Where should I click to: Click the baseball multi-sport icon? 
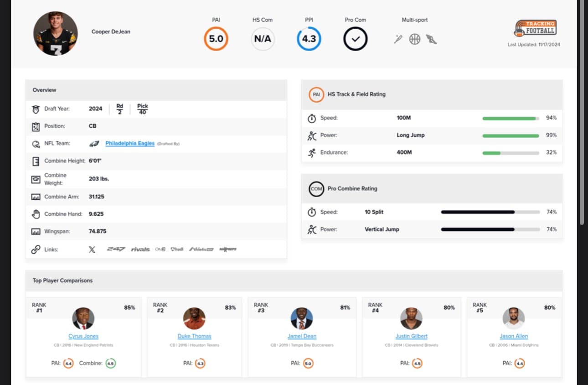[x=398, y=39]
